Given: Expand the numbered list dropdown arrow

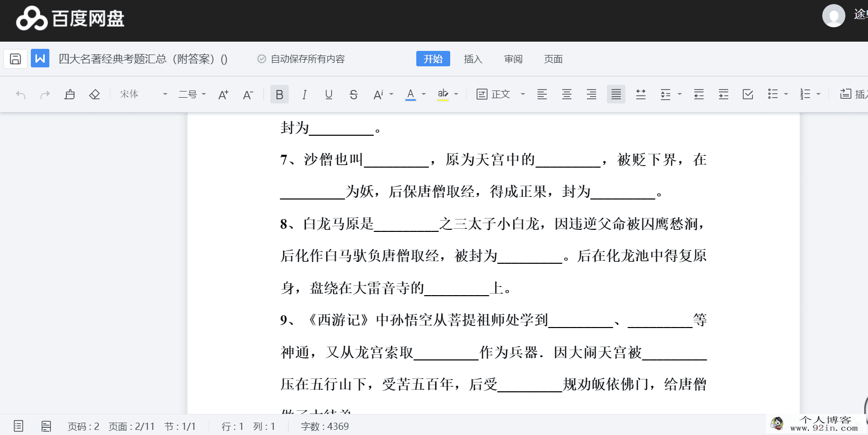Looking at the screenshot, I should coord(818,95).
